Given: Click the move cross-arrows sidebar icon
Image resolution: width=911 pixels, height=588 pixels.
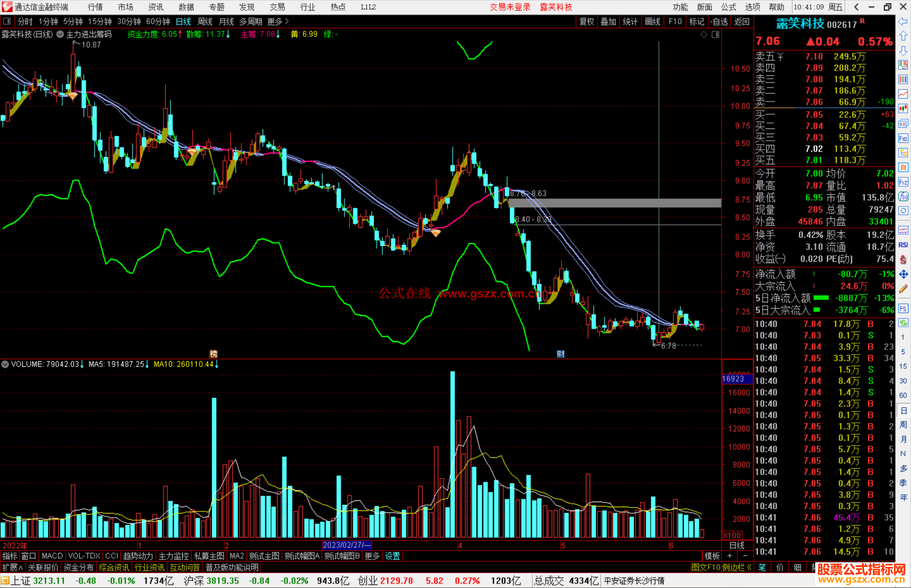Looking at the screenshot, I should (x=903, y=274).
